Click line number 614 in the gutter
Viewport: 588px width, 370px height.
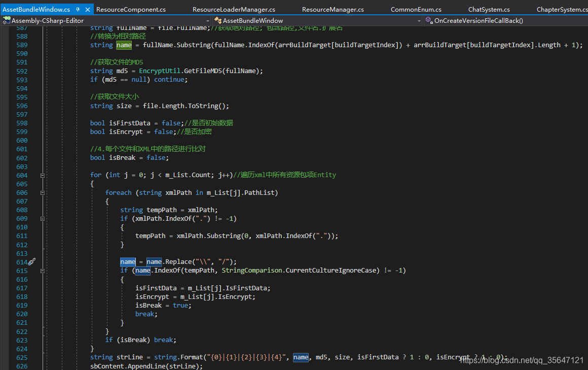tap(22, 262)
